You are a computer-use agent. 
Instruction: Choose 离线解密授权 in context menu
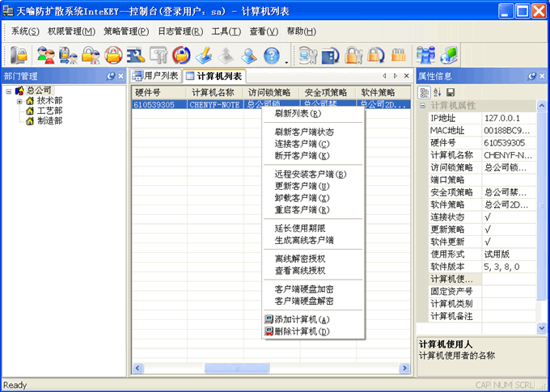[313, 259]
